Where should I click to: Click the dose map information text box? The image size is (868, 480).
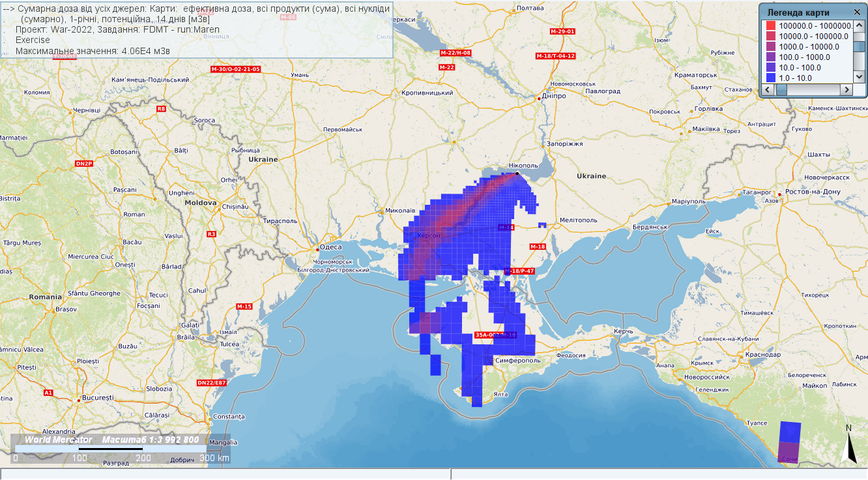[195, 29]
